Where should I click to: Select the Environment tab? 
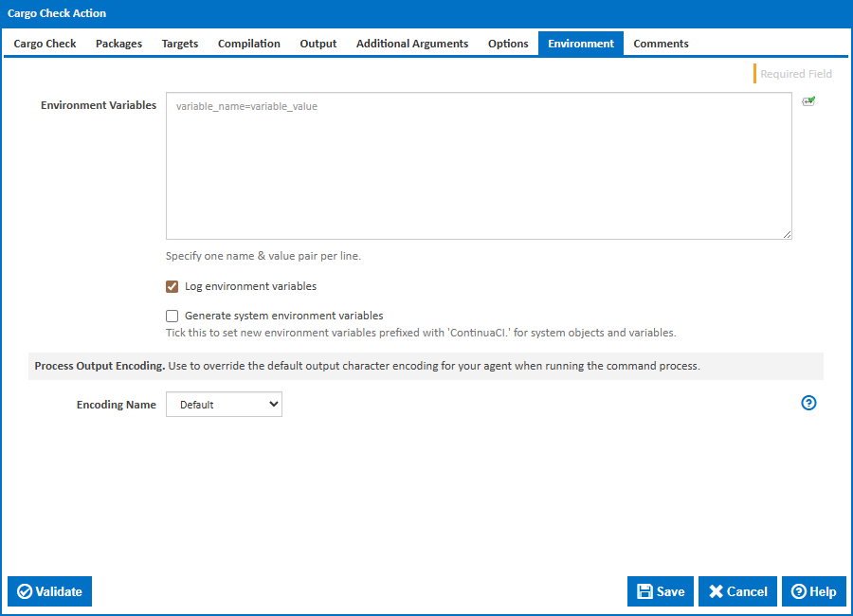(x=581, y=44)
